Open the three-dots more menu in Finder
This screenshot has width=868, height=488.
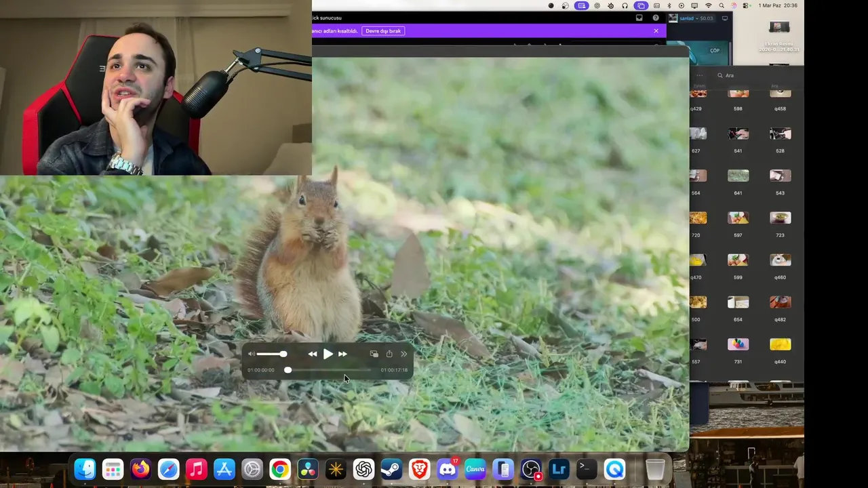click(699, 75)
